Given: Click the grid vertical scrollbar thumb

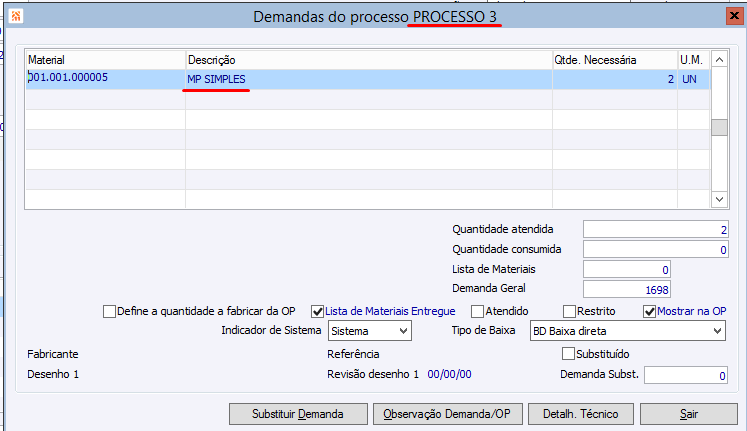Looking at the screenshot, I should click(719, 127).
